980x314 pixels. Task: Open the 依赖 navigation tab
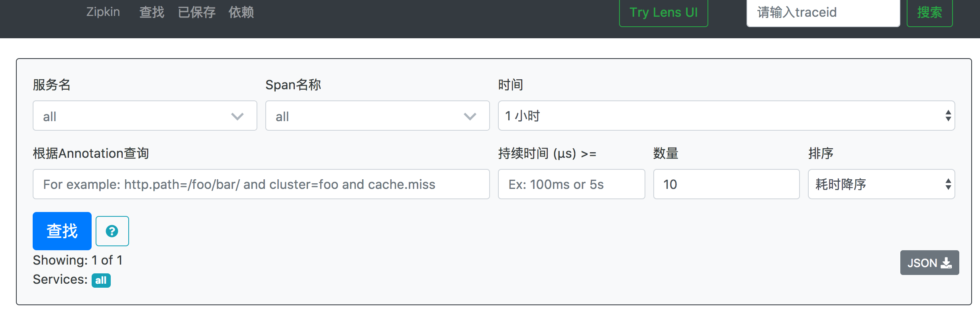241,12
